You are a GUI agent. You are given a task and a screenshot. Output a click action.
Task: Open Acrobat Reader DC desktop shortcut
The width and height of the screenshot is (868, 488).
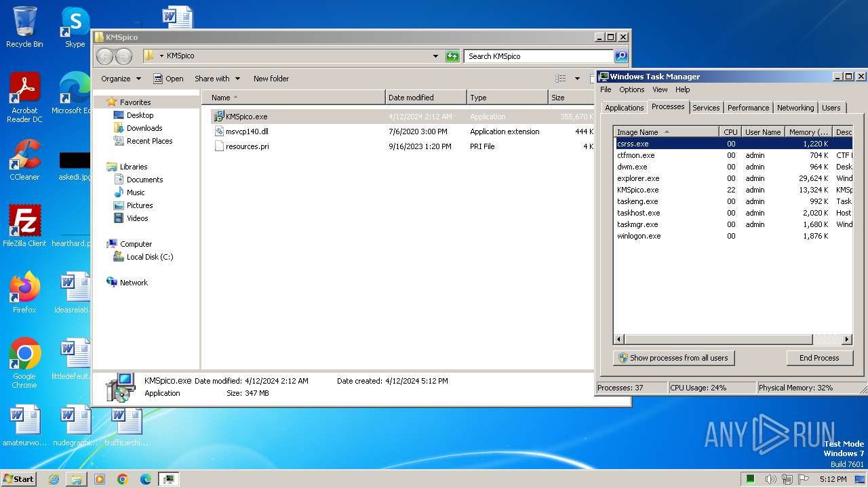click(24, 98)
